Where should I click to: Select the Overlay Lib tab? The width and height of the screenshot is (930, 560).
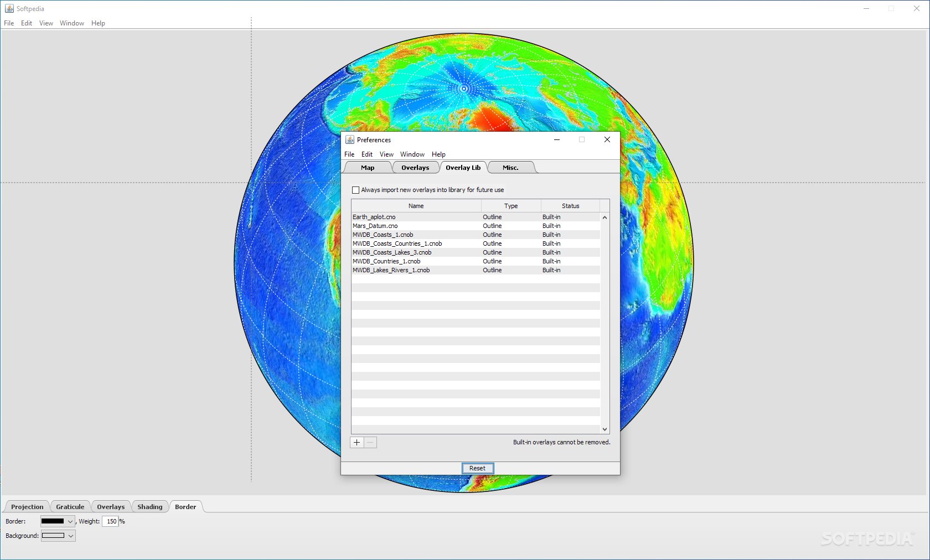pos(463,168)
